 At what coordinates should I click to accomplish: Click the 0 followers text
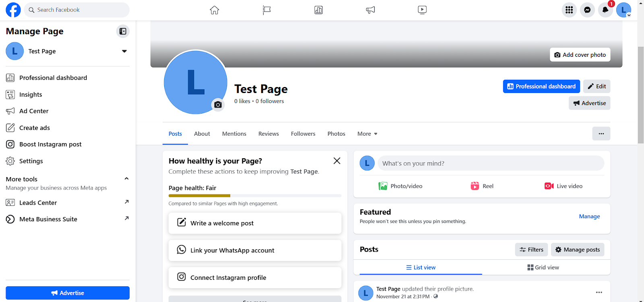(270, 101)
